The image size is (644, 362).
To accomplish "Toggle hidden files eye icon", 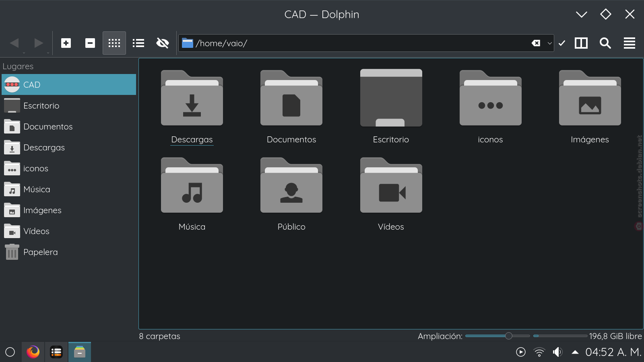I will (x=163, y=43).
